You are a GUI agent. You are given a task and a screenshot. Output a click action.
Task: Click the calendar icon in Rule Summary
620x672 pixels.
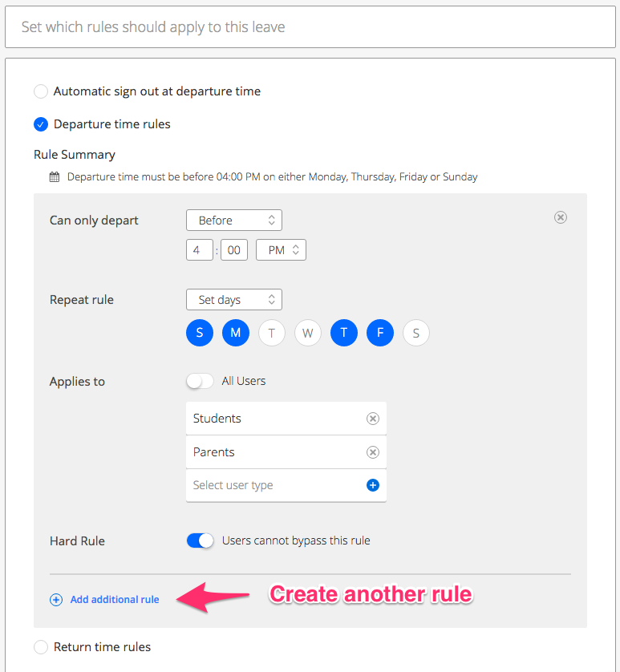coord(55,177)
